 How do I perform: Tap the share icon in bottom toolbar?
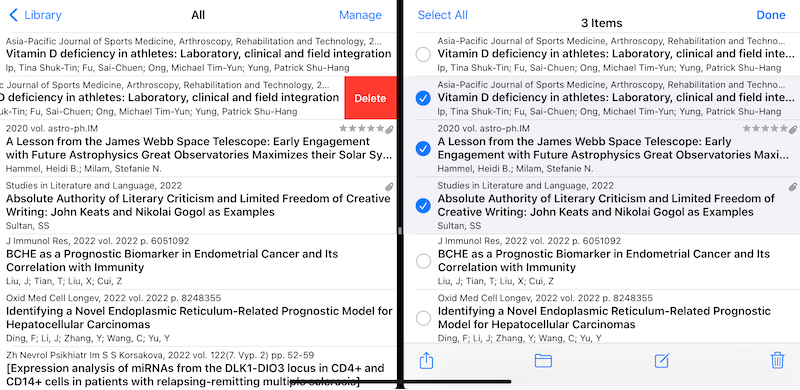(x=426, y=360)
